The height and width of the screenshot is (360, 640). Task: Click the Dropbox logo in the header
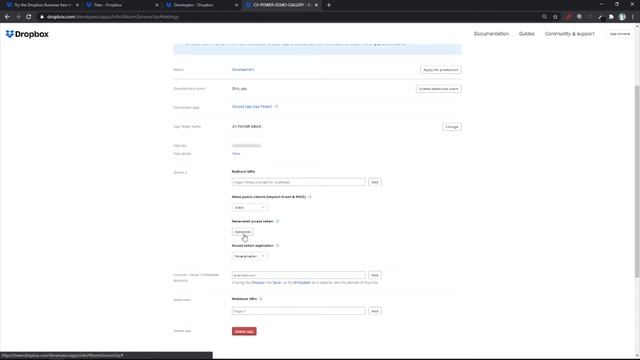(x=27, y=34)
